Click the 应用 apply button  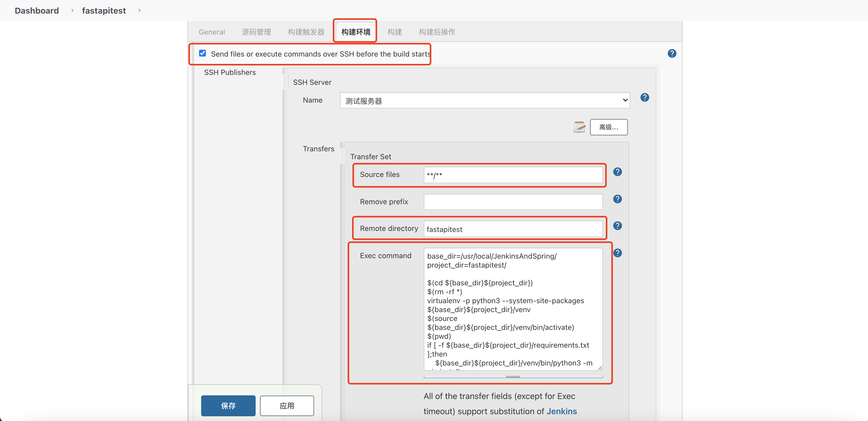(287, 406)
